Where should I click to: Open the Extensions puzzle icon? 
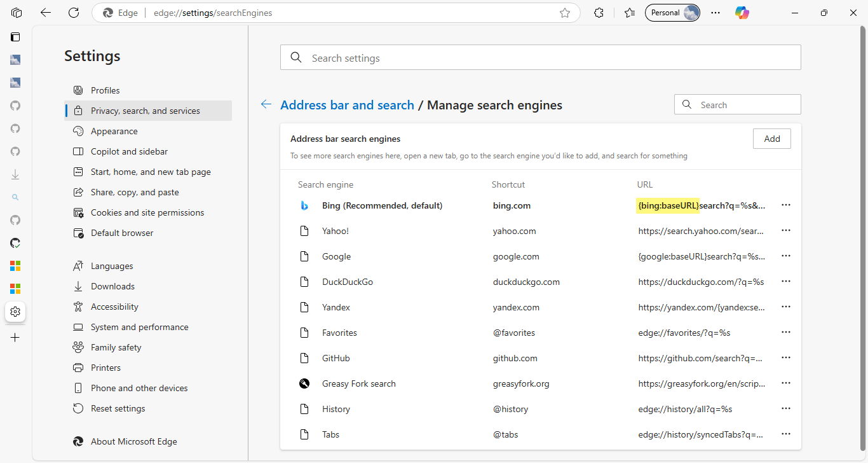(599, 13)
